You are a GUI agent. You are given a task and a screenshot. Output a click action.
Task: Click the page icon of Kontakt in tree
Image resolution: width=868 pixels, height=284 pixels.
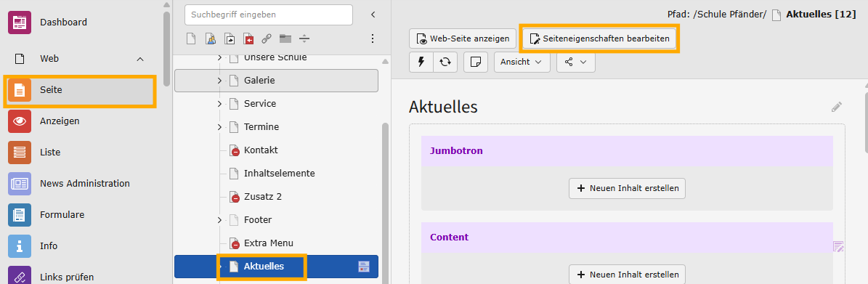coord(234,150)
